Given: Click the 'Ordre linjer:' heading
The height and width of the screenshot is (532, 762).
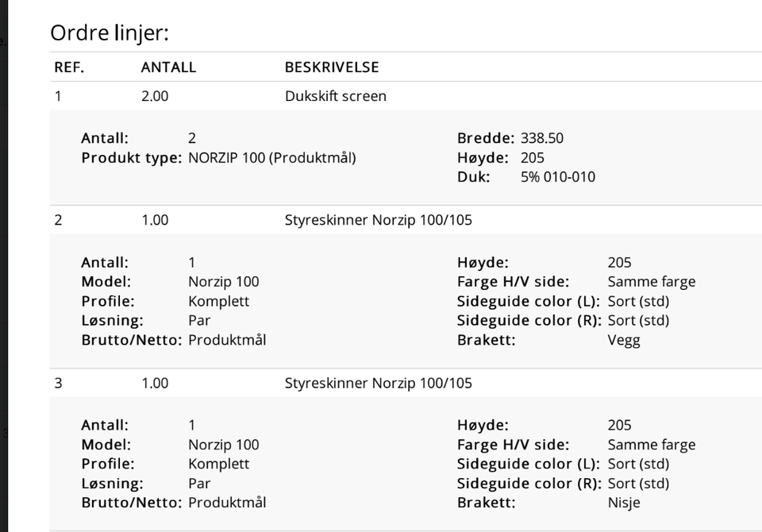Looking at the screenshot, I should pyautogui.click(x=110, y=33).
